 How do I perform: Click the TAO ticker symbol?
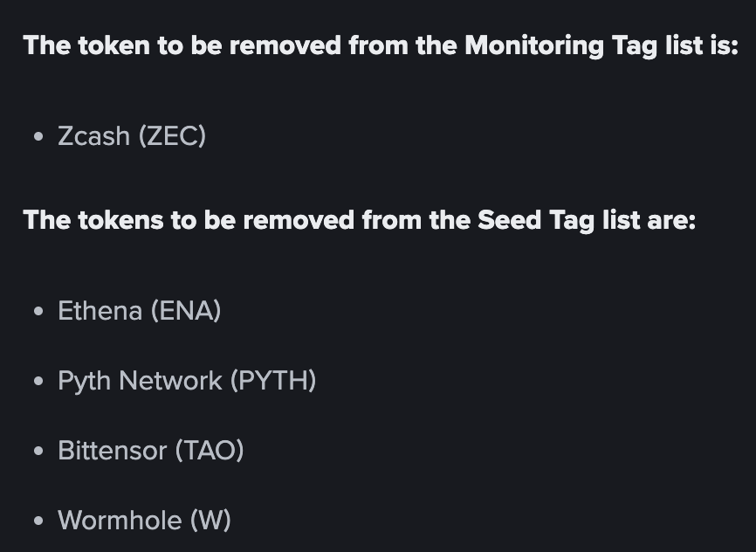pos(210,451)
